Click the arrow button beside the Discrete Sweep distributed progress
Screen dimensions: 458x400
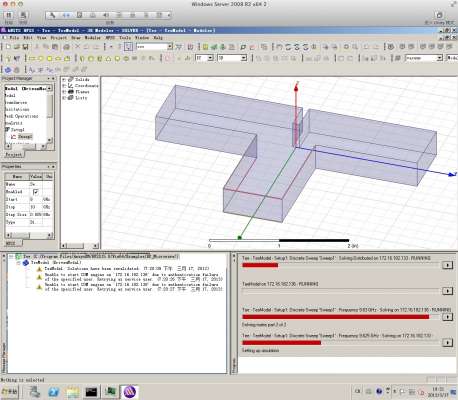pos(447,265)
